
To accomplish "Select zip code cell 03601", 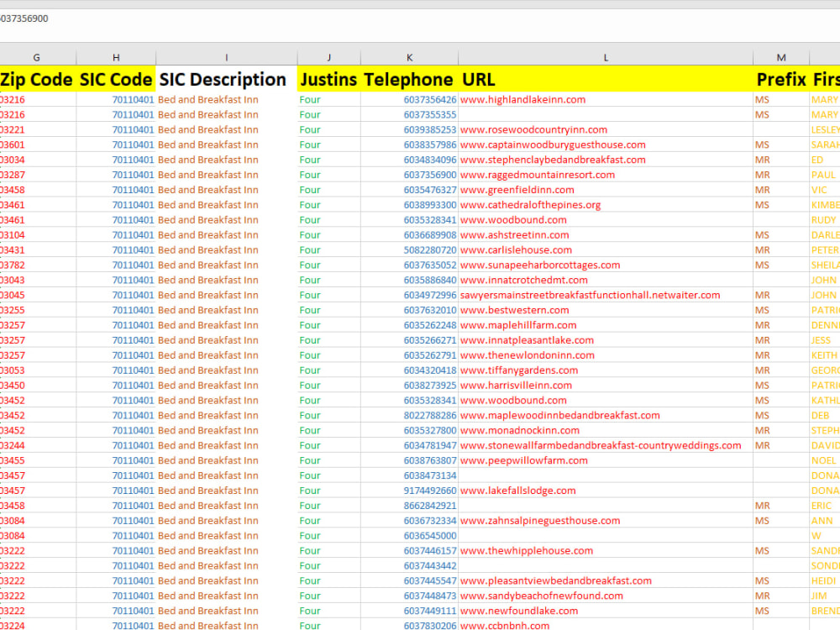I will pos(38,144).
